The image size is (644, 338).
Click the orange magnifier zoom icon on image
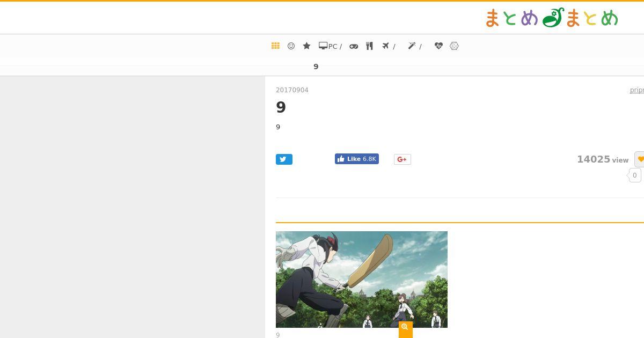point(405,329)
